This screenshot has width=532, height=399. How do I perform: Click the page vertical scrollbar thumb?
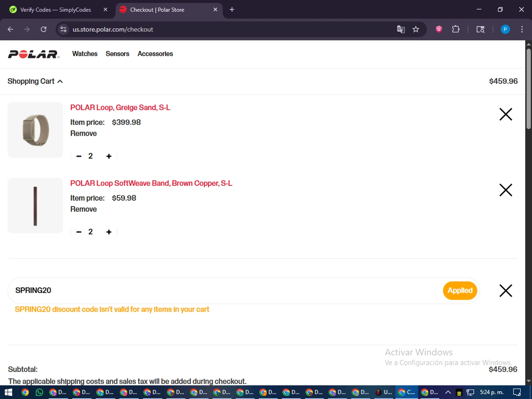528,89
